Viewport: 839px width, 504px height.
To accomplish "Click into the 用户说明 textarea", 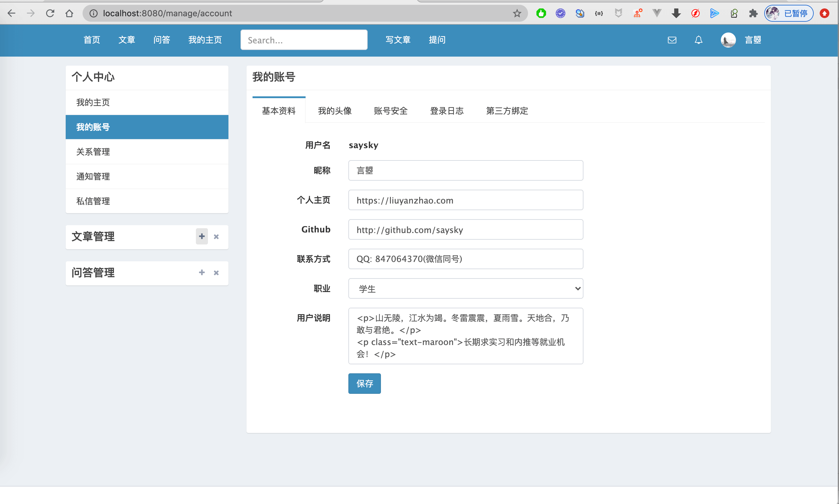I will point(465,336).
